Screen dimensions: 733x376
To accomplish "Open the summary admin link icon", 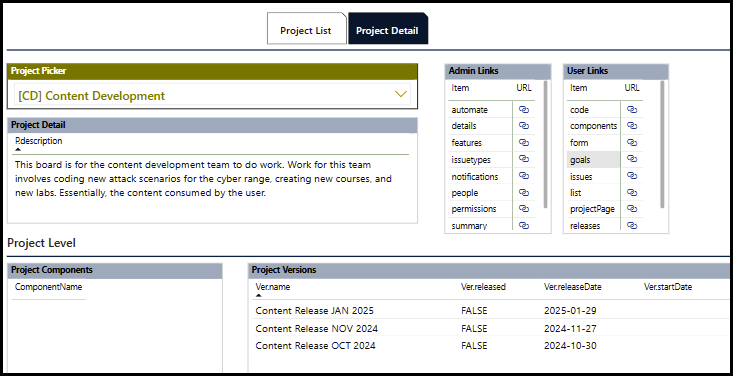I will [x=524, y=225].
